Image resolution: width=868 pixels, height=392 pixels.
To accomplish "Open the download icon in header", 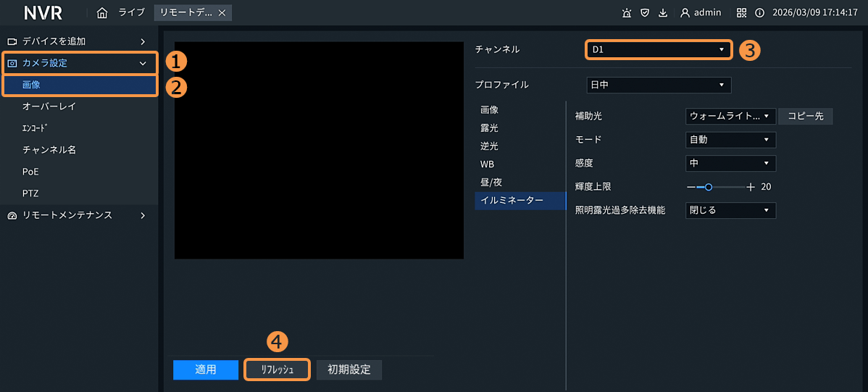I will click(663, 12).
